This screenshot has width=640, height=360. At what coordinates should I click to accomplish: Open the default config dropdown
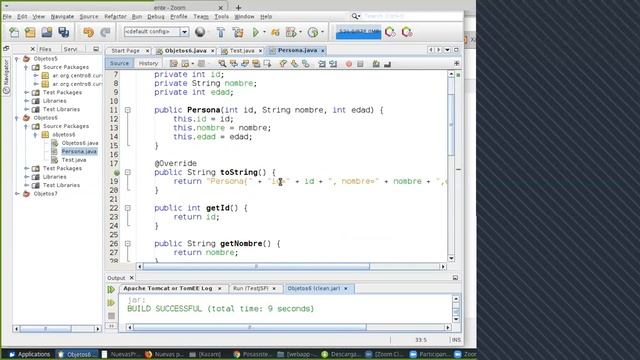click(x=184, y=32)
